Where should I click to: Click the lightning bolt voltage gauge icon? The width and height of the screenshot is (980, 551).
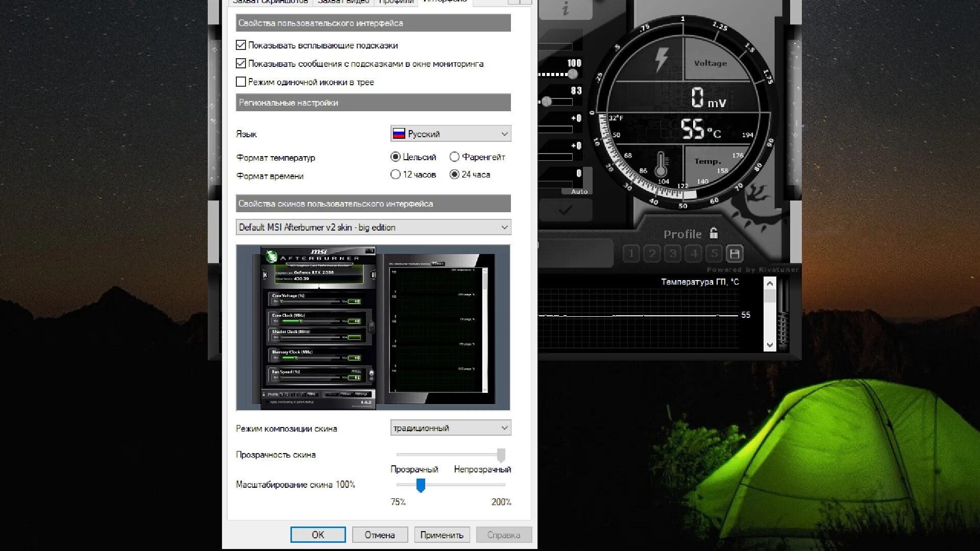661,60
